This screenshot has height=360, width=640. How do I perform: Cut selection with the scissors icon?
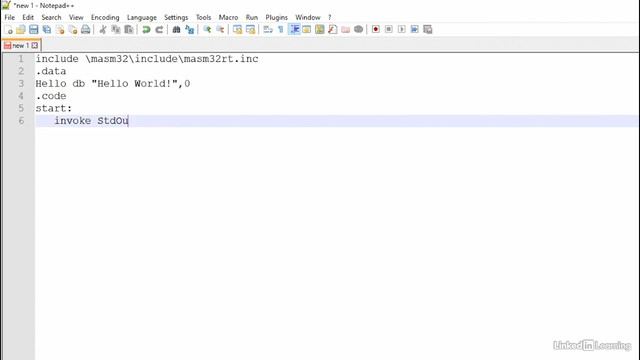coord(103,29)
